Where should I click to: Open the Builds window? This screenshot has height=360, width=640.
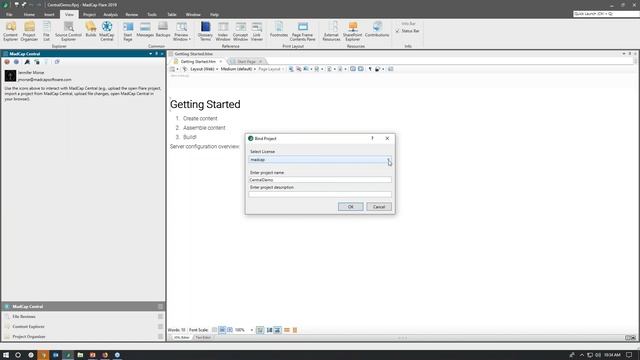pos(91,29)
